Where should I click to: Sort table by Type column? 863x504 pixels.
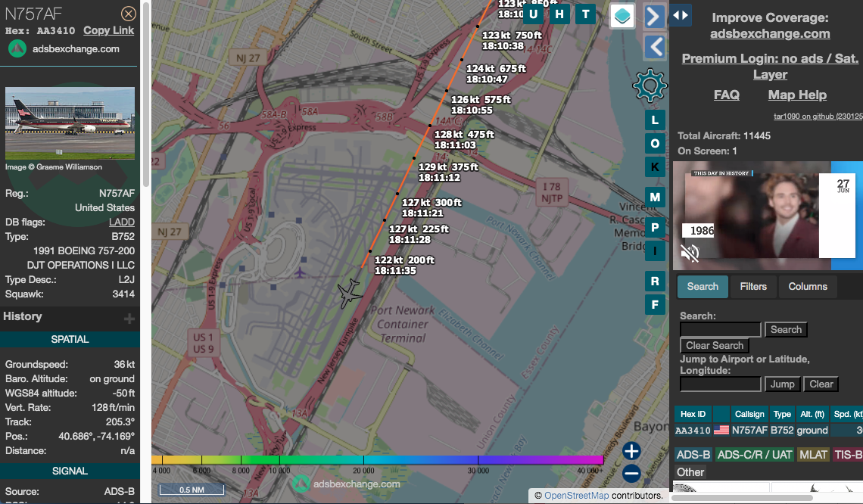coord(781,414)
